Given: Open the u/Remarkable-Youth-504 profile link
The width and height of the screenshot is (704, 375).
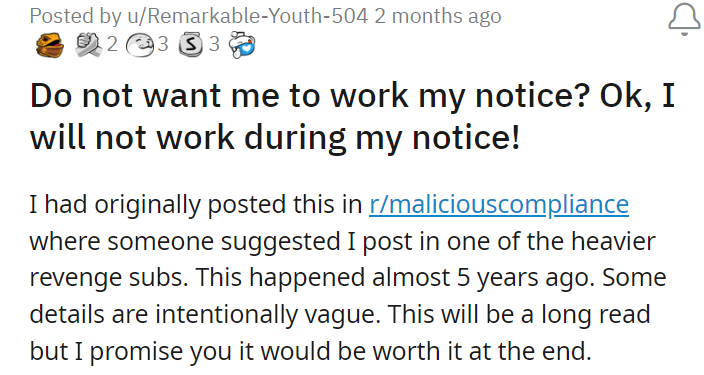Looking at the screenshot, I should 247,16.
